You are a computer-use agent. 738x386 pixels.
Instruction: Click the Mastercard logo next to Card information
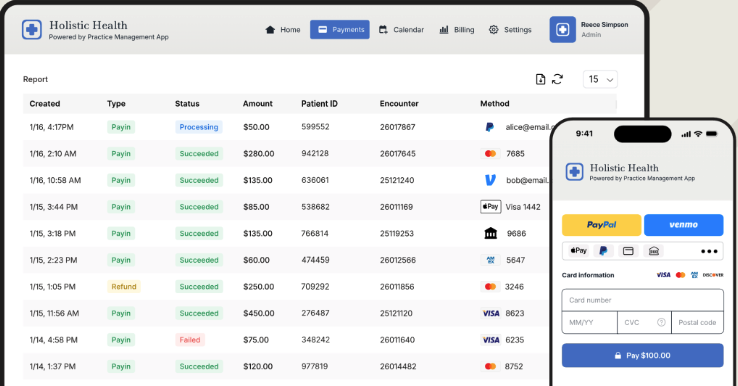pos(680,275)
